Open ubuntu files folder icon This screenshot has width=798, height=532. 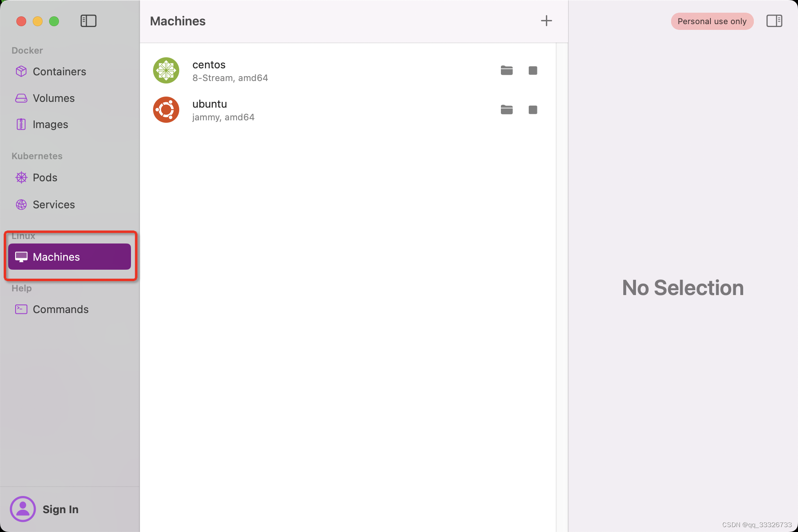507,110
